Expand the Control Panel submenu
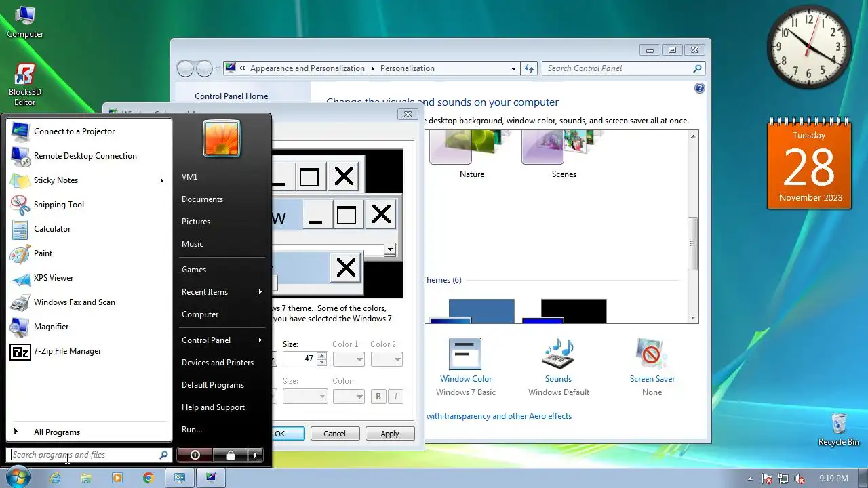 click(x=260, y=340)
